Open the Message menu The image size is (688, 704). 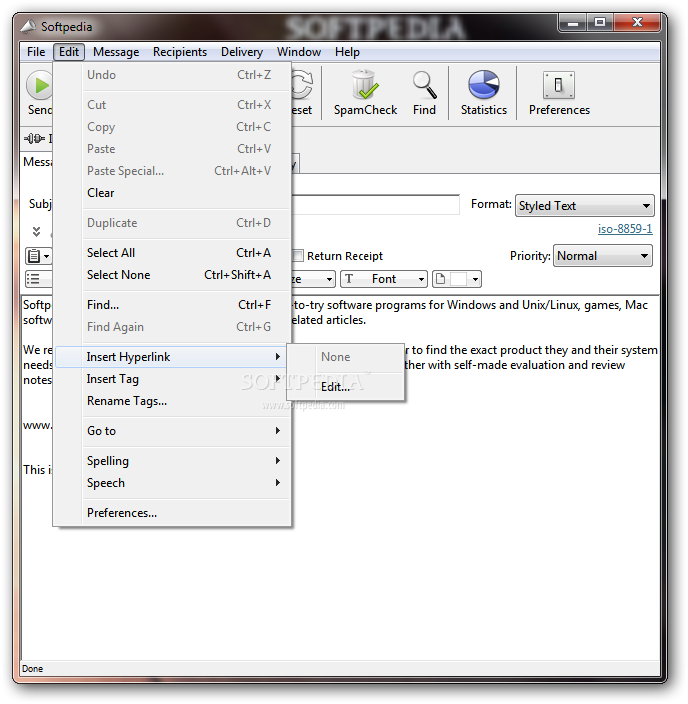click(x=116, y=52)
